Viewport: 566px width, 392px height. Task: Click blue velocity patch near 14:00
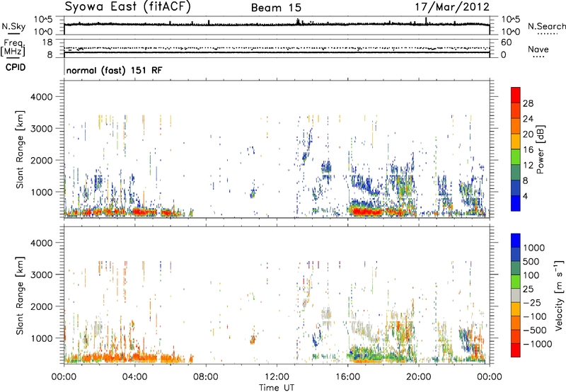point(316,340)
